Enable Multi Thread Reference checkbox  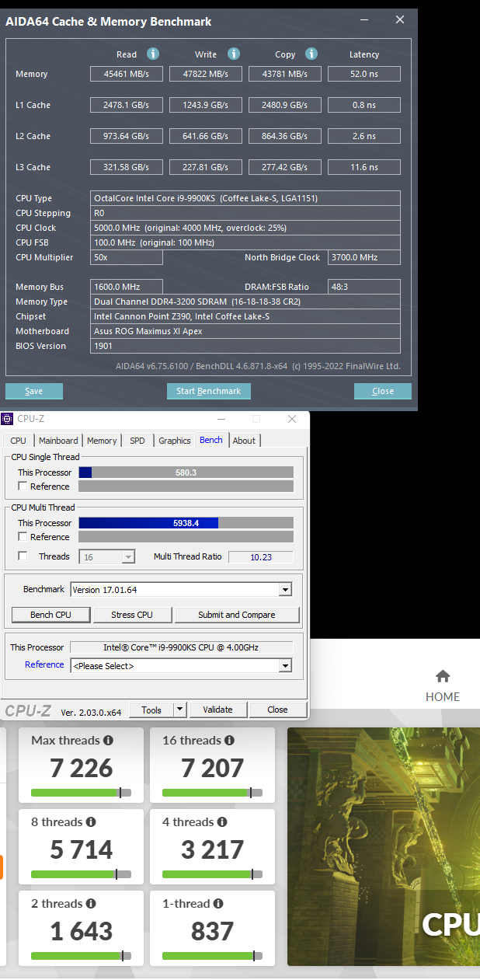point(23,537)
